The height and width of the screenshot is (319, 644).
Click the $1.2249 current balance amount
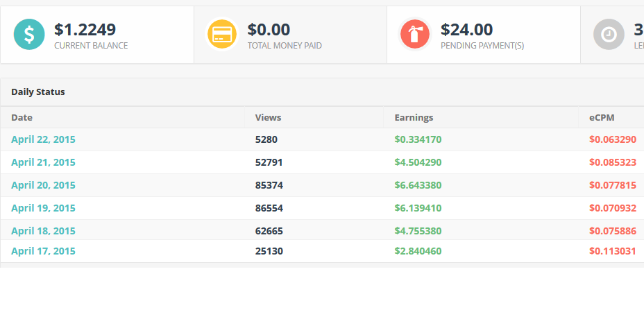click(85, 30)
